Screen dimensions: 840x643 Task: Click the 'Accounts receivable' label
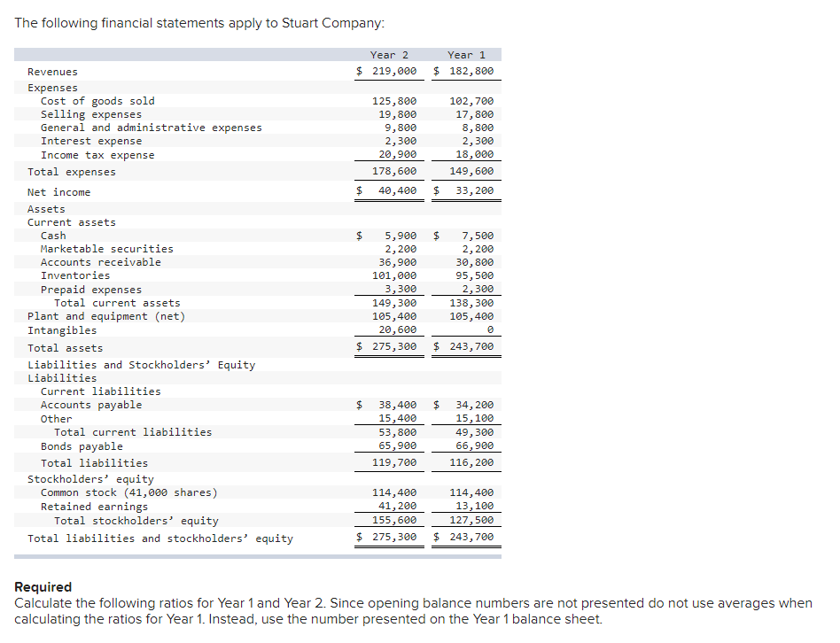(101, 262)
